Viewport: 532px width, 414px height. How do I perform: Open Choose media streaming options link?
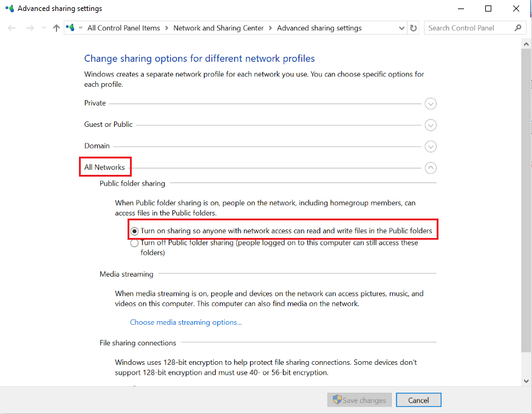(186, 322)
